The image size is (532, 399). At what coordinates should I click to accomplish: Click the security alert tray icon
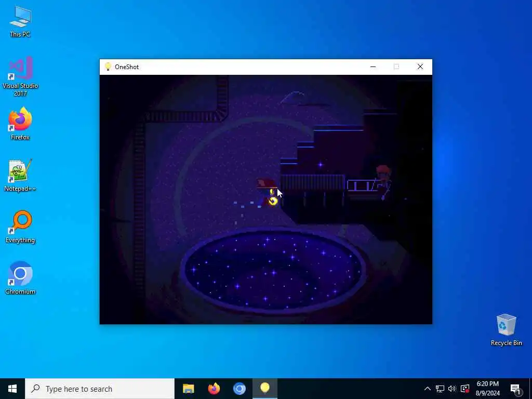coord(465,389)
